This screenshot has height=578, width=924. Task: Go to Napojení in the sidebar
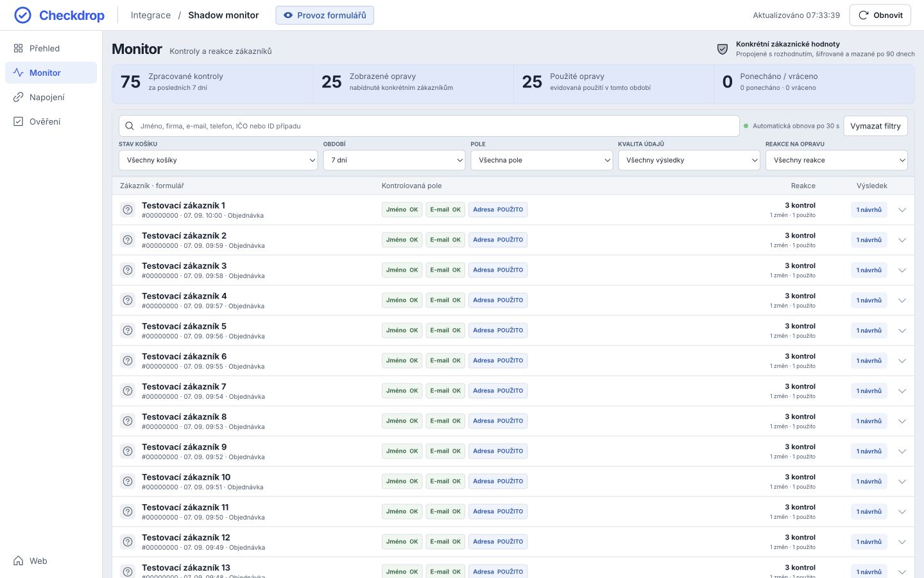51,97
